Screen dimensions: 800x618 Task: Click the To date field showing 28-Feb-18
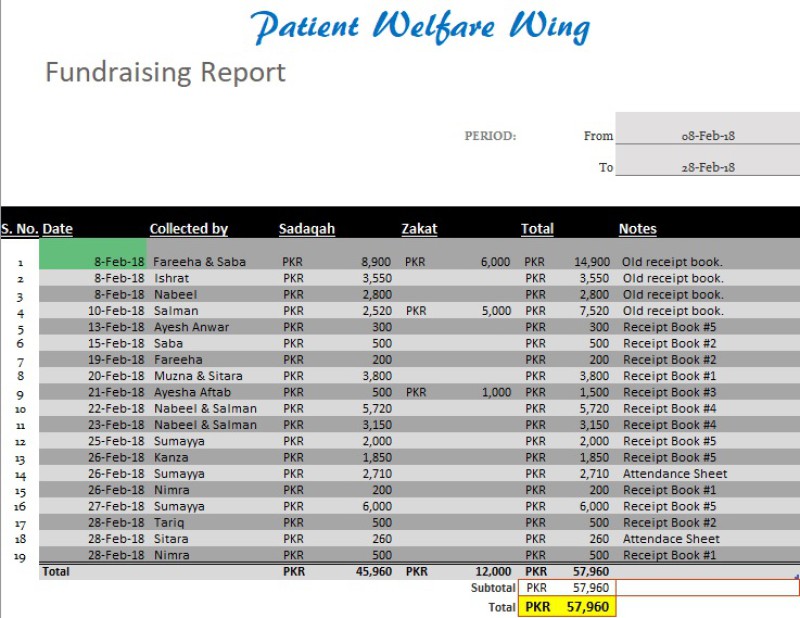(707, 167)
